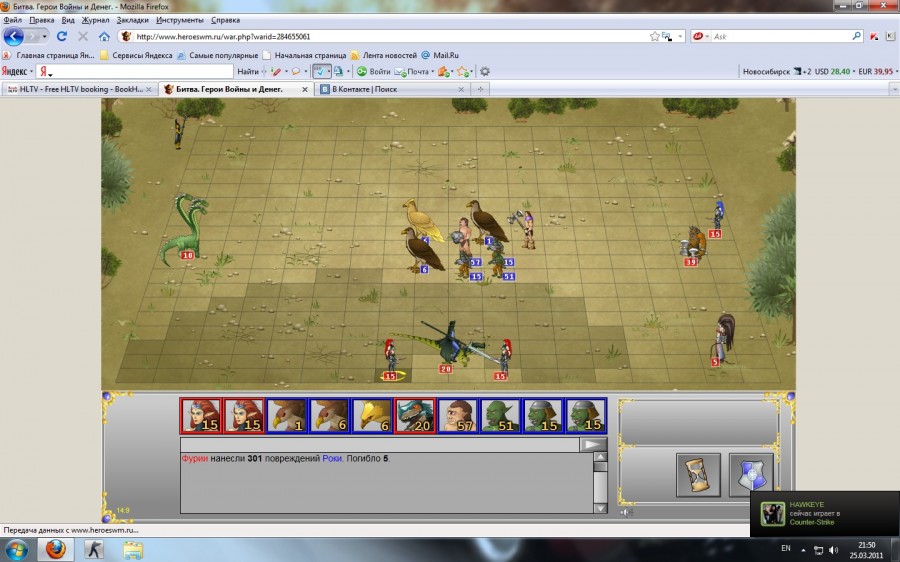Close the Битва. Герои Войны tab
Image resolution: width=900 pixels, height=562 pixels.
[x=305, y=90]
